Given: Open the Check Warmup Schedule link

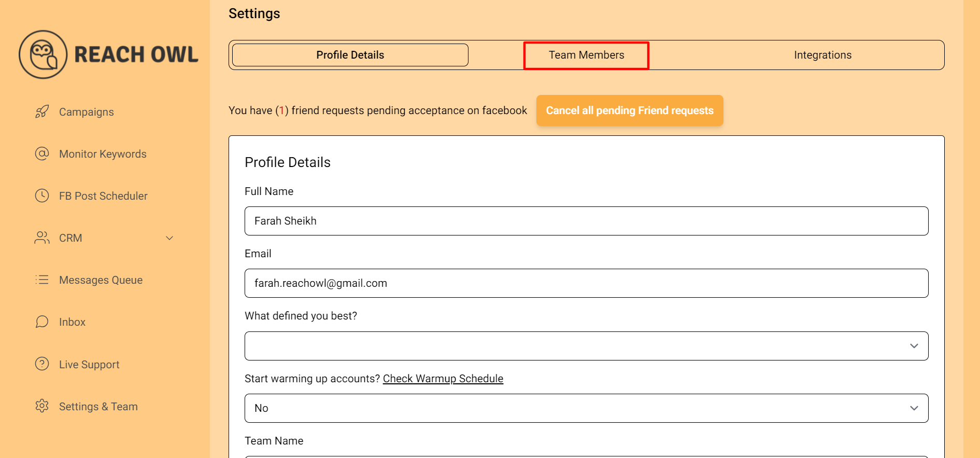Looking at the screenshot, I should (443, 379).
